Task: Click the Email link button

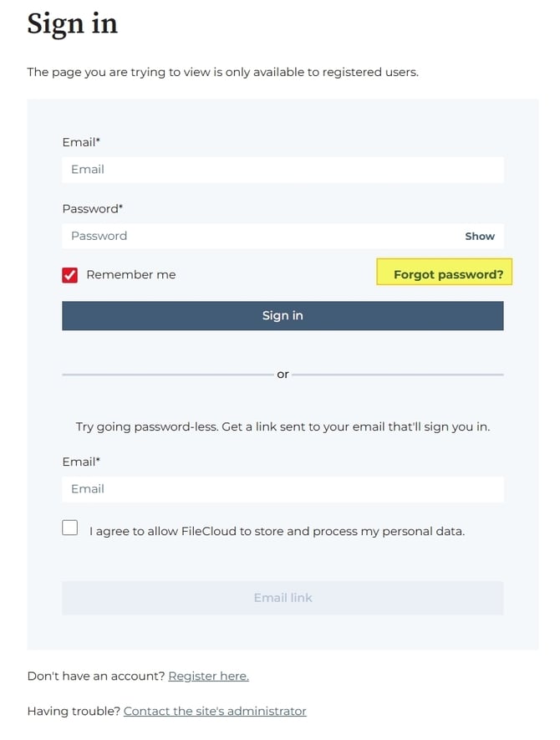Action: [282, 598]
